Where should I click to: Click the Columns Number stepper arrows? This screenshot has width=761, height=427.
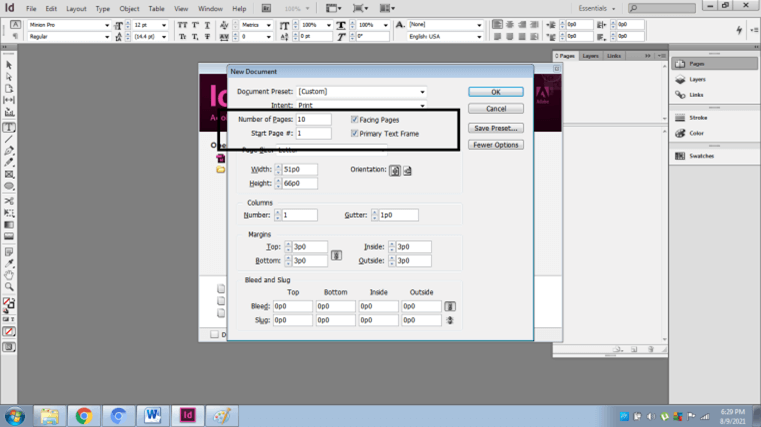click(x=278, y=215)
